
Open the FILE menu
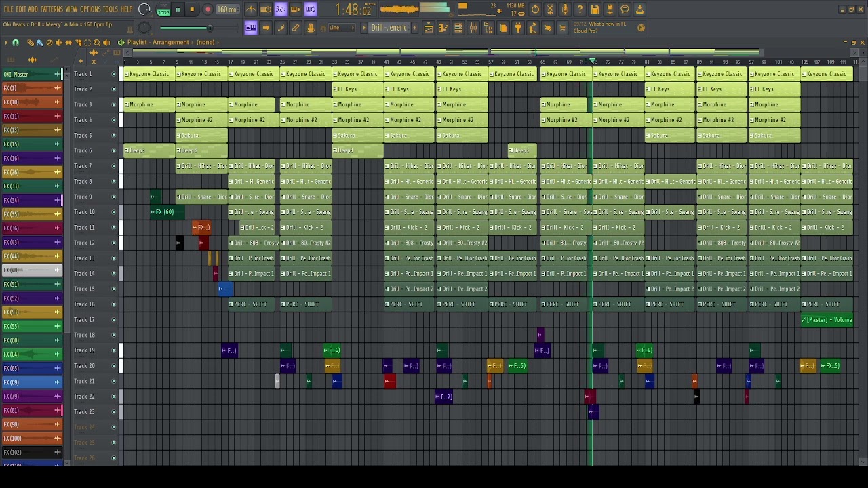click(9, 9)
